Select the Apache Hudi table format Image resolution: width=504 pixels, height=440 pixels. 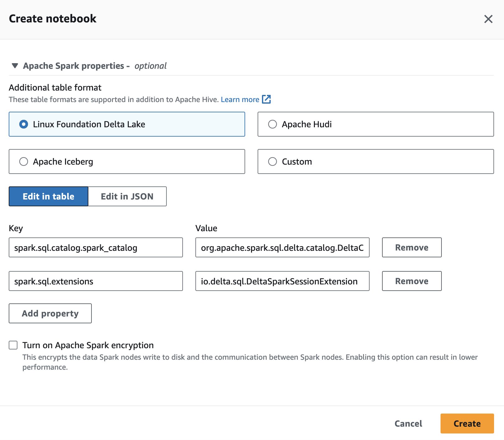(x=376, y=124)
